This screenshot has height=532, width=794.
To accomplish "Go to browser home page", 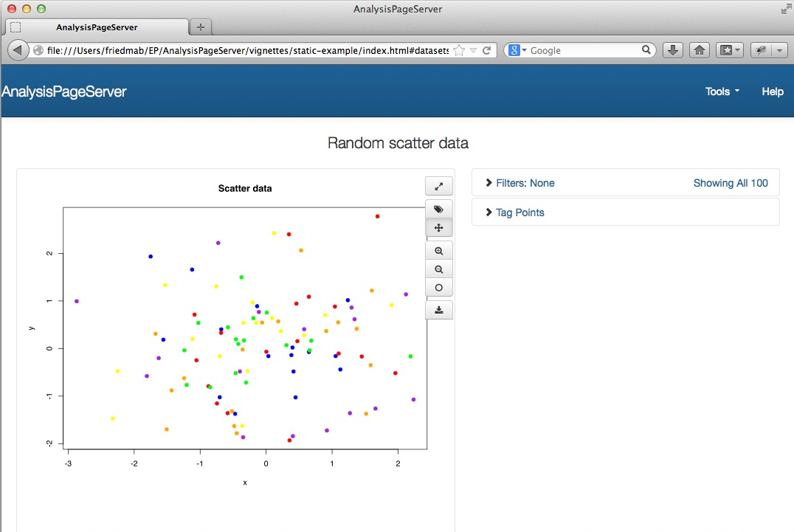I will pyautogui.click(x=700, y=50).
